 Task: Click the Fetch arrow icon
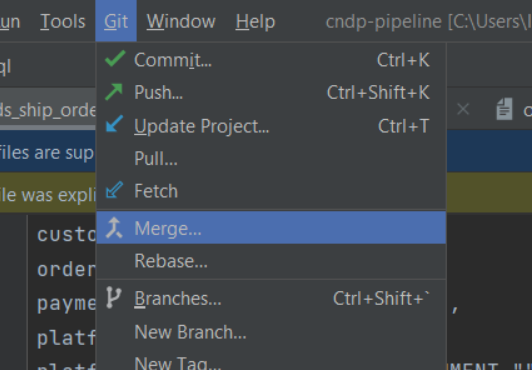point(114,190)
